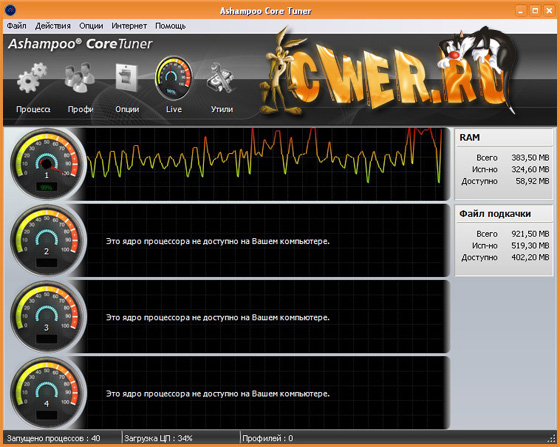Screen dimensions: 560x447
Task: Click the core 4 unavailable message
Action: pyautogui.click(x=218, y=394)
